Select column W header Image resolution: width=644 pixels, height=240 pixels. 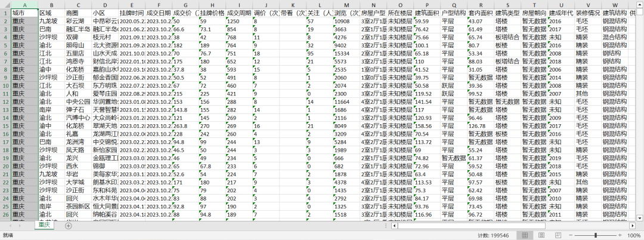point(615,5)
